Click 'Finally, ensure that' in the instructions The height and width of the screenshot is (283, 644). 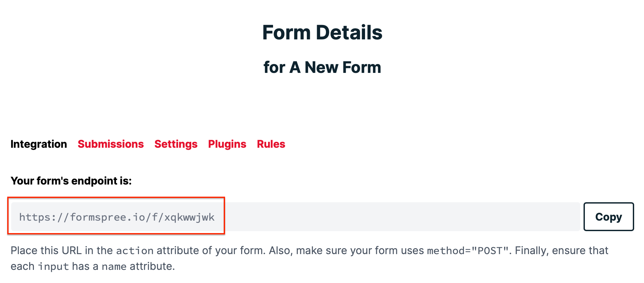[562, 250]
